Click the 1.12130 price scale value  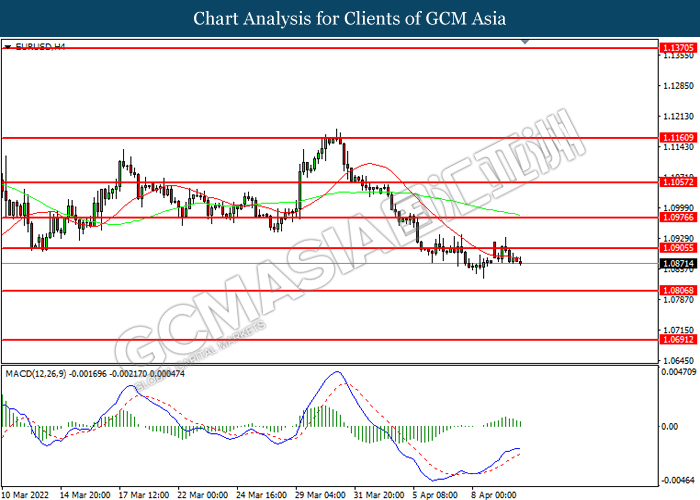pos(679,117)
